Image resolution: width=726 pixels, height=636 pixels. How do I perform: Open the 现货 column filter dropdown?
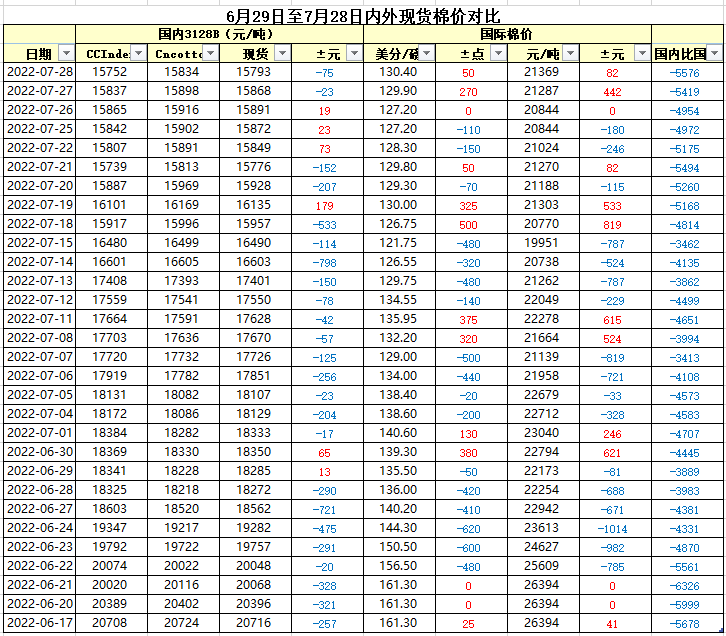point(282,53)
